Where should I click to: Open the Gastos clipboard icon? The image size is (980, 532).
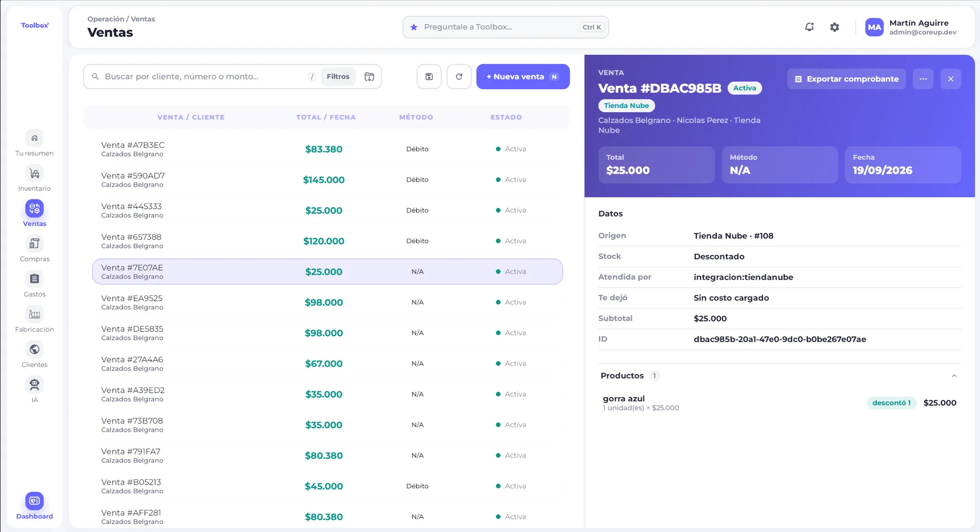[x=34, y=279]
